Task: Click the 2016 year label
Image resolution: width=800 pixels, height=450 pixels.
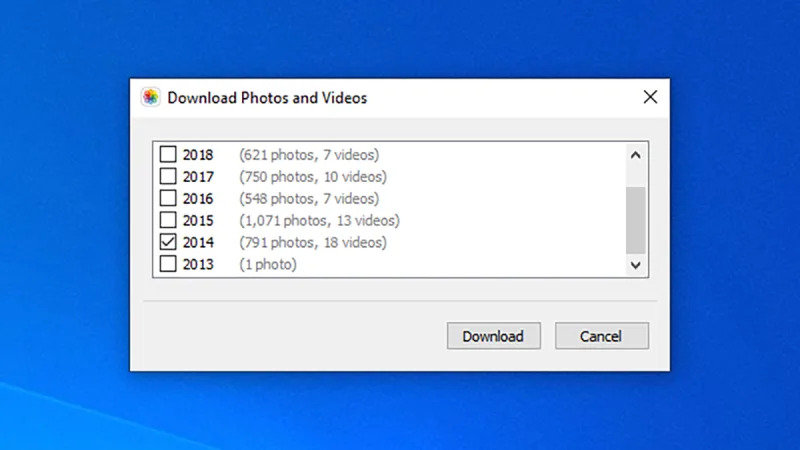Action: 198,198
